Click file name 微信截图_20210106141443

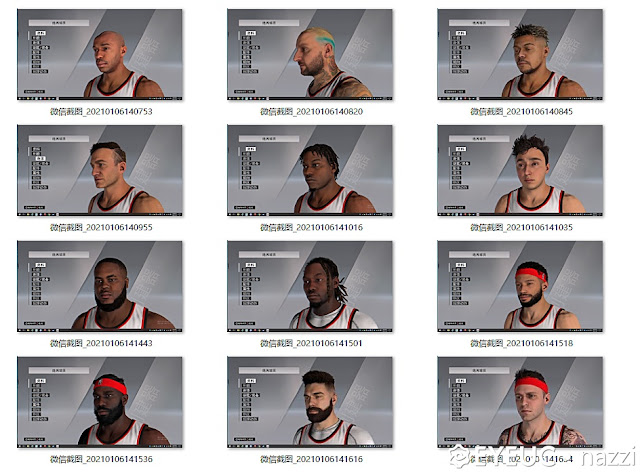click(x=101, y=343)
